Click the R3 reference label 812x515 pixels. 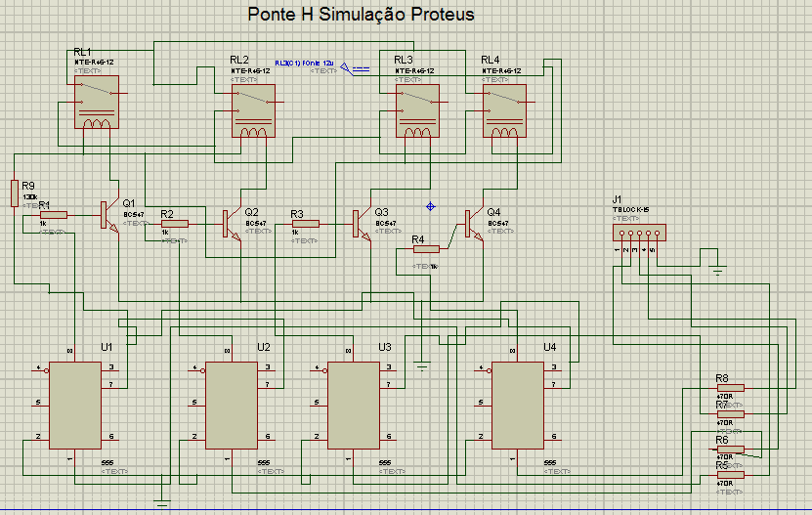click(297, 214)
